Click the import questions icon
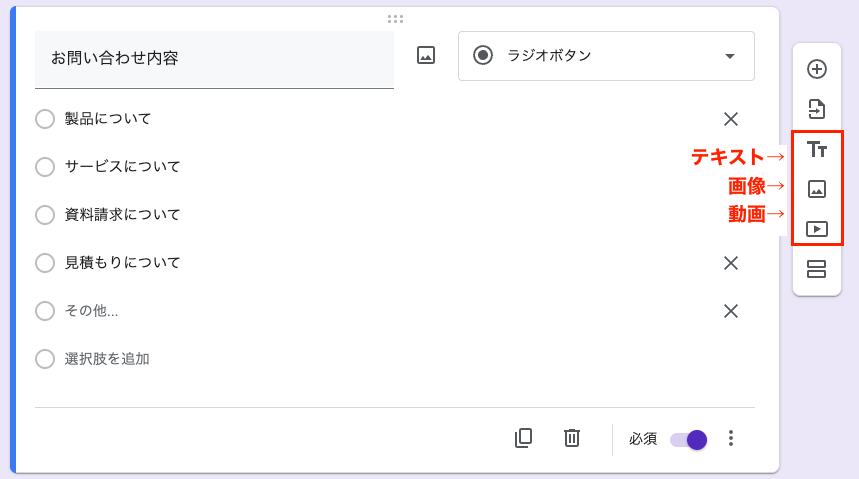This screenshot has width=859, height=479. 817,109
